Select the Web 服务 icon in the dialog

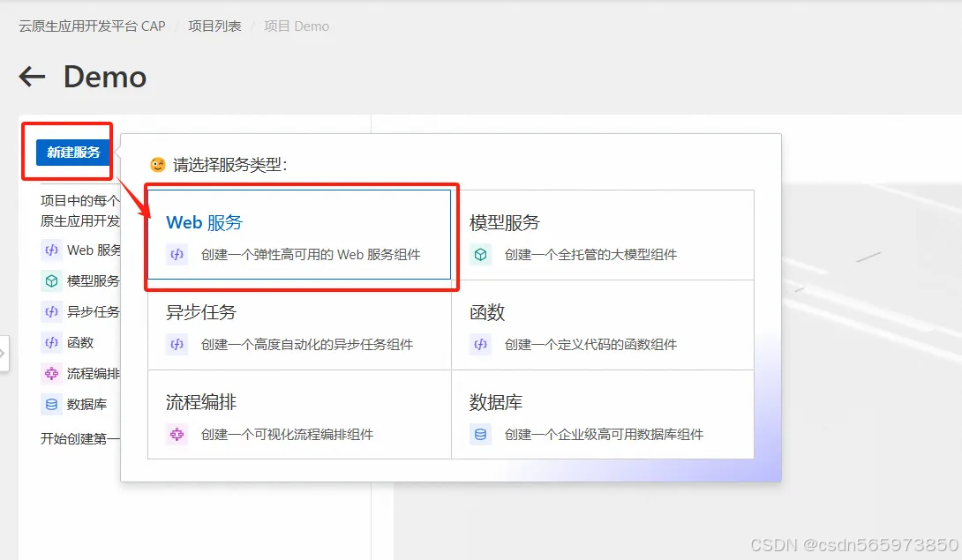coord(177,254)
